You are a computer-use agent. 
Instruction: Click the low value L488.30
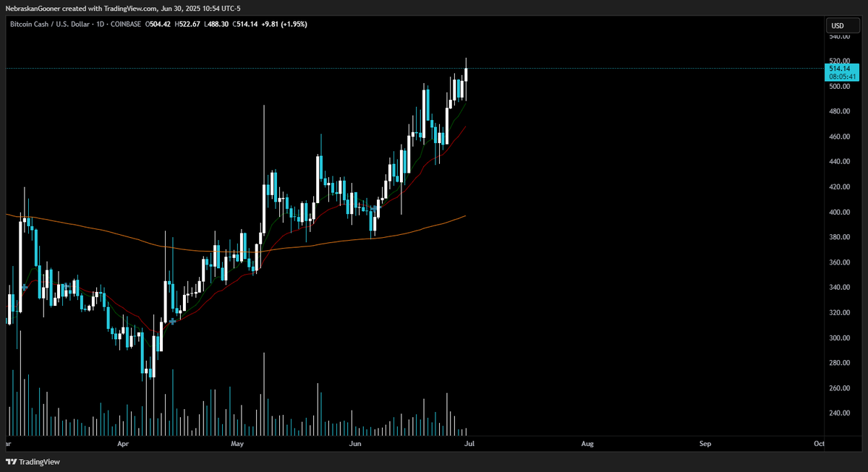pyautogui.click(x=217, y=25)
